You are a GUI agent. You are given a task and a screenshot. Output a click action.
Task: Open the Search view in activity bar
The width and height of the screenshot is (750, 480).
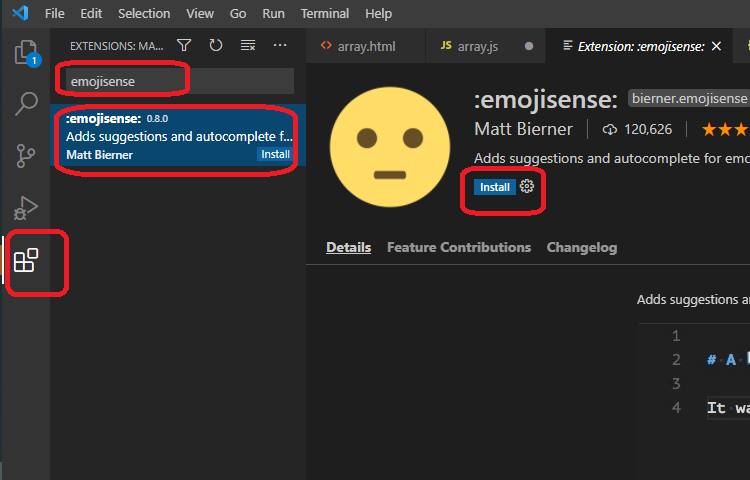[26, 103]
